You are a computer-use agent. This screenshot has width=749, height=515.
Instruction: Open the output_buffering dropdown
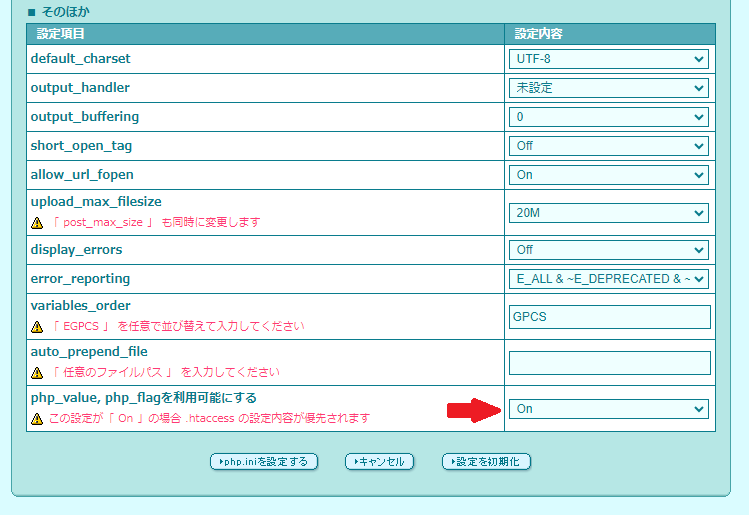click(x=609, y=117)
